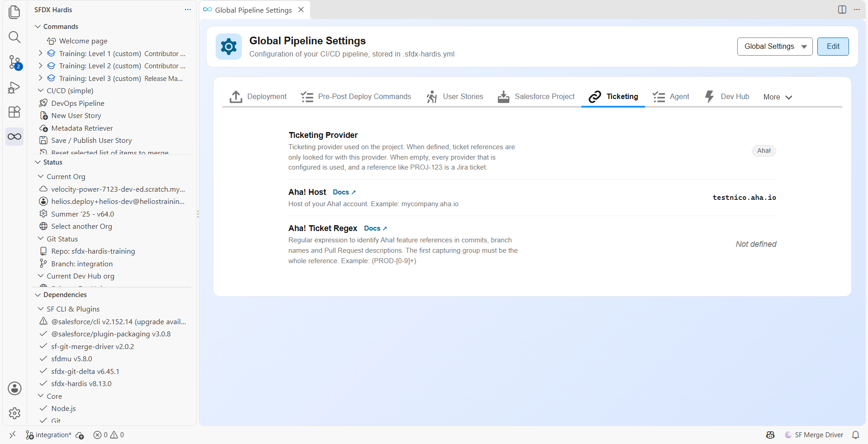Viewport: 868px width, 444px height.
Task: Open the Explorer view in activity bar
Action: [14, 12]
